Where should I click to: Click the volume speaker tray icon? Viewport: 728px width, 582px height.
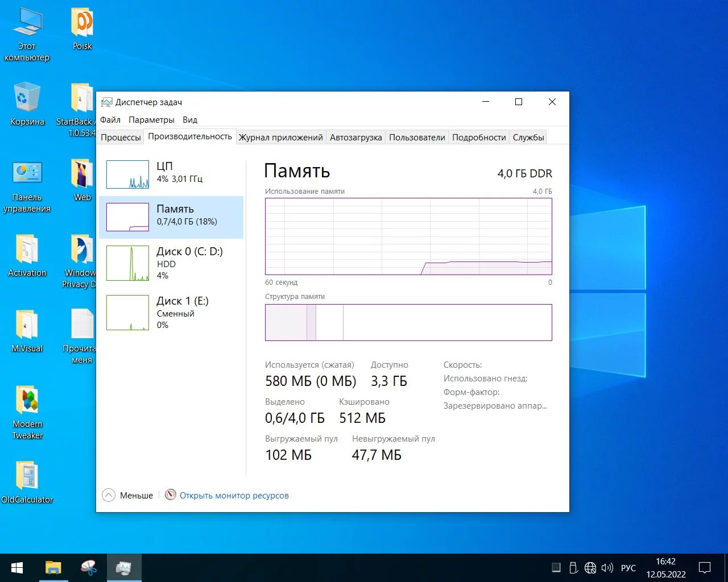pos(607,568)
